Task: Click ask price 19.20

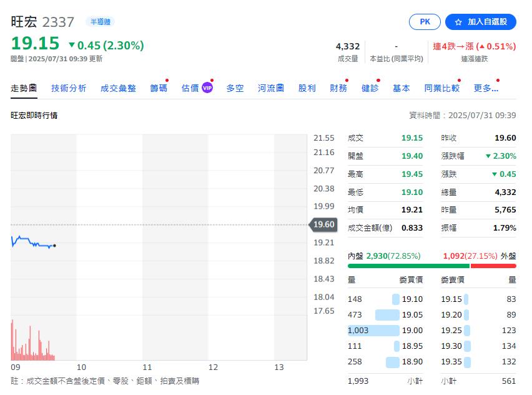Action: pos(451,315)
